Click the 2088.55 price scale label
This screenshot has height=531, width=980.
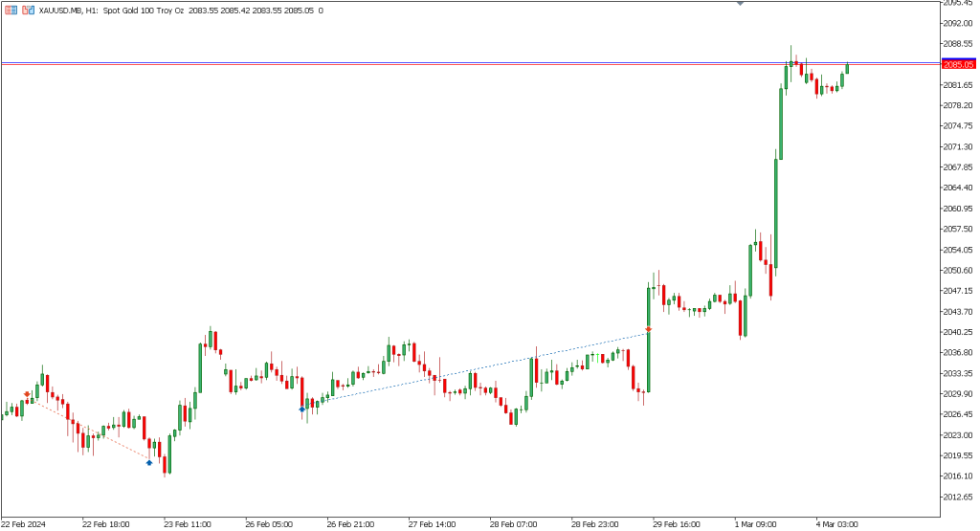[x=958, y=44]
